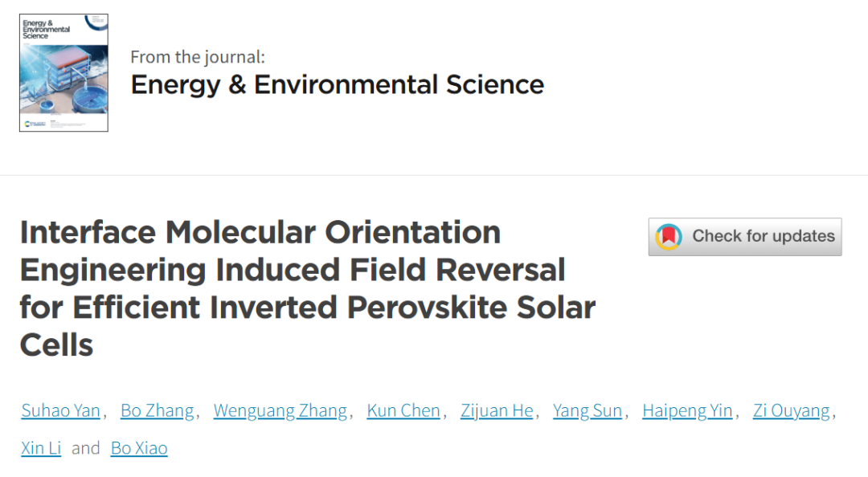The image size is (868, 477).
Task: Open author Suhao Yan's profile link
Action: [x=60, y=411]
